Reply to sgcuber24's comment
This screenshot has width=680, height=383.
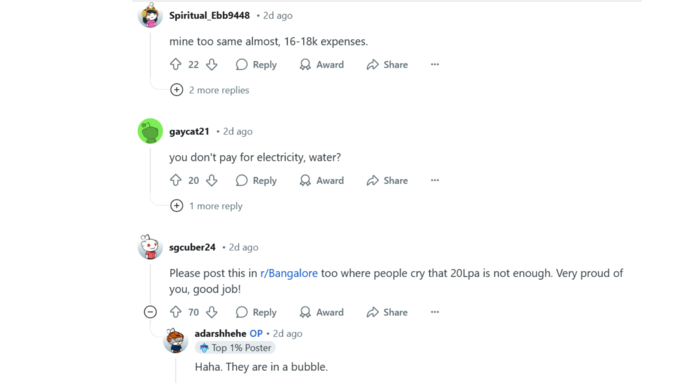pyautogui.click(x=256, y=312)
